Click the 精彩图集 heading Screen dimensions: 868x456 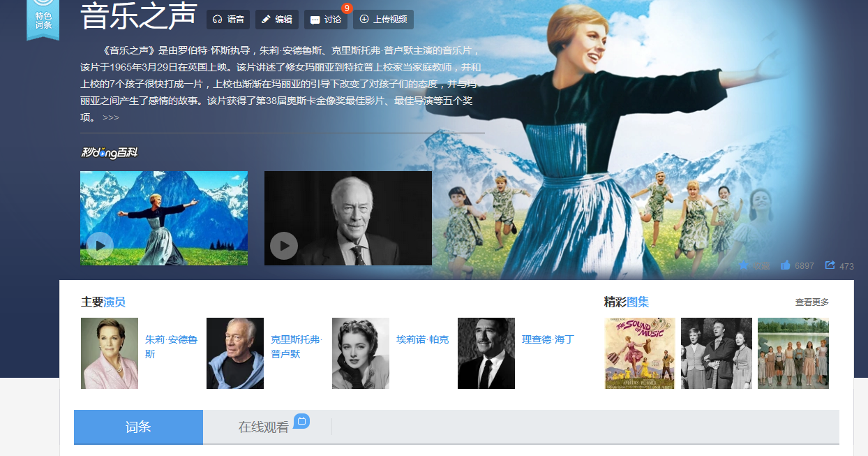(627, 302)
